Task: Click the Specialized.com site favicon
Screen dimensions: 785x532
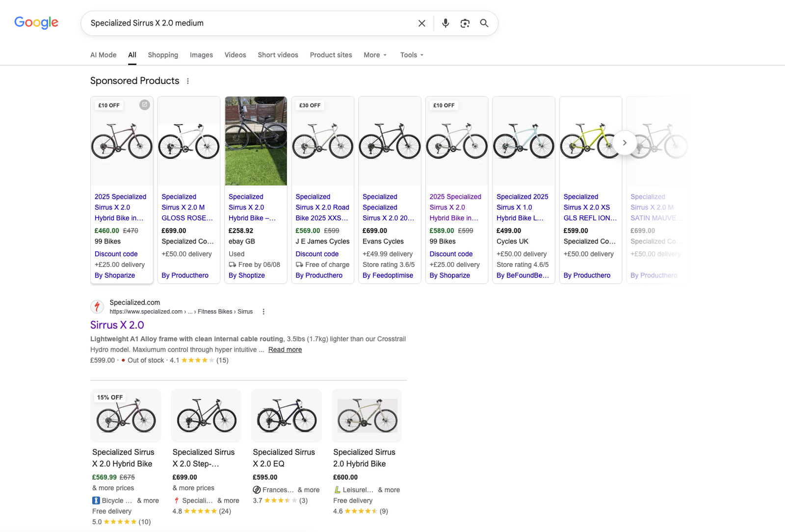Action: pyautogui.click(x=97, y=307)
